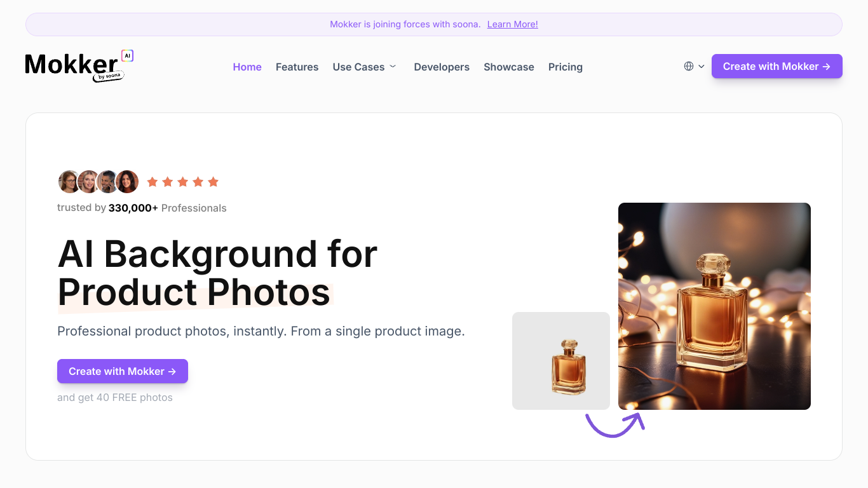
Task: Click the Learn More! banner link
Action: pyautogui.click(x=513, y=24)
